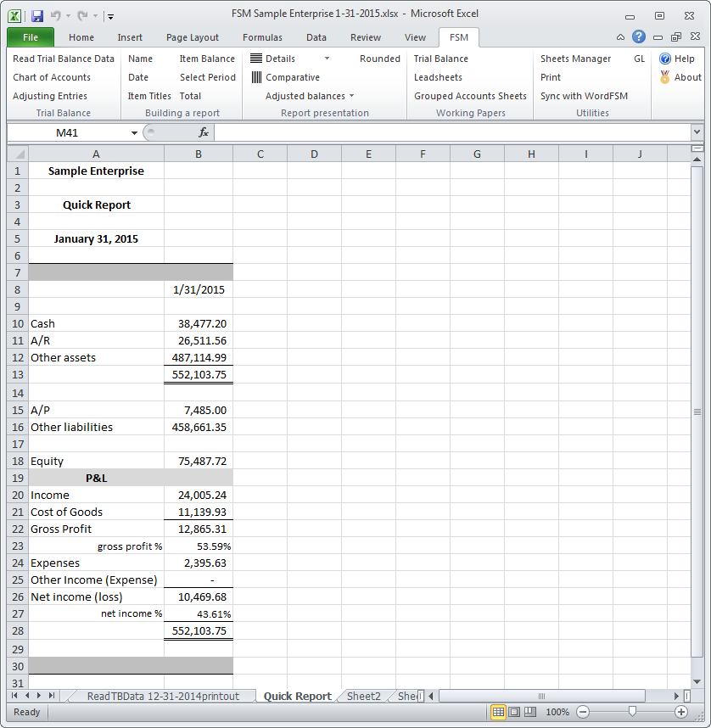Expand the Details dropdown arrow
This screenshot has height=728, width=711.
click(x=327, y=59)
